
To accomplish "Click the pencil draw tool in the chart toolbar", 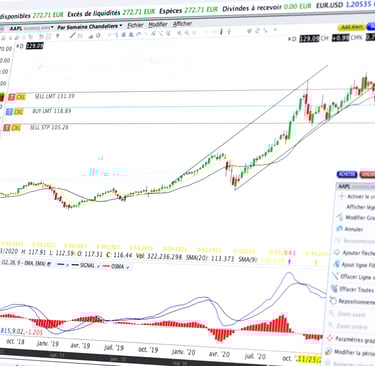I will coord(72,36).
